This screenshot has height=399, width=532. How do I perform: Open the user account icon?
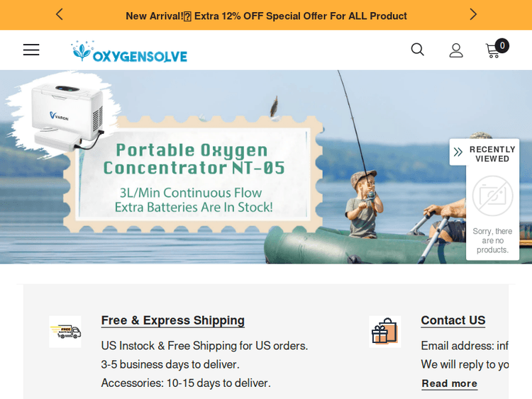[x=456, y=50]
